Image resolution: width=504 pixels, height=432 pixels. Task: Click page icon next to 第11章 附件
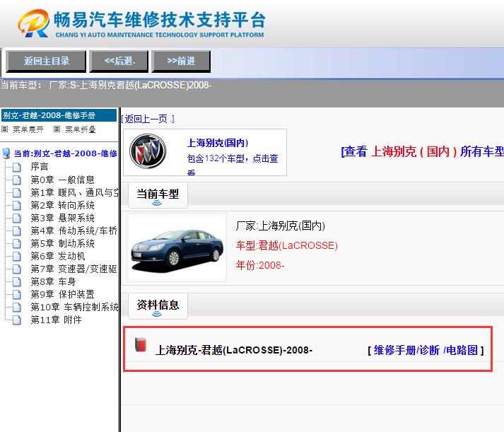17,320
